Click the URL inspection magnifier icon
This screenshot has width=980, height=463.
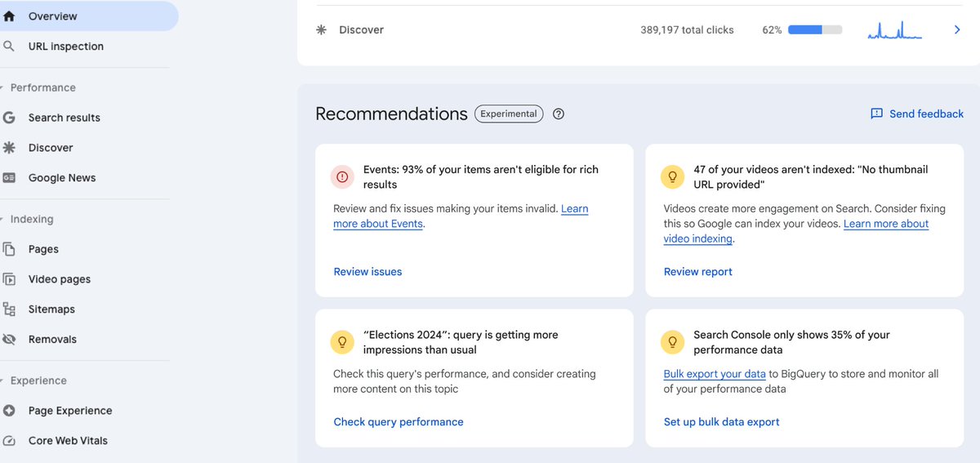(9, 47)
